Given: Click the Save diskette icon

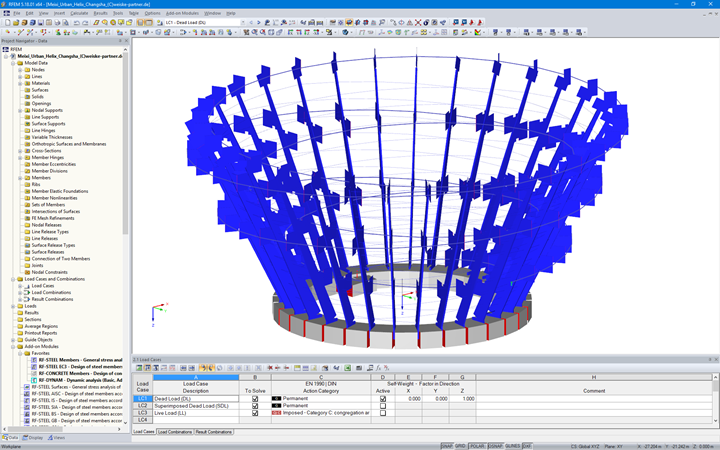Looking at the screenshot, I should tap(40, 22).
